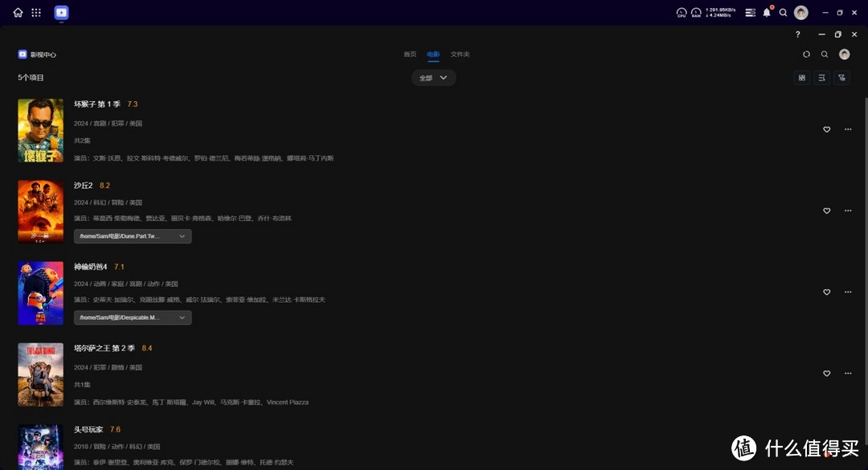
Task: Favorite the movie 塔尔萨之王 第 2 季
Action: [x=826, y=373]
